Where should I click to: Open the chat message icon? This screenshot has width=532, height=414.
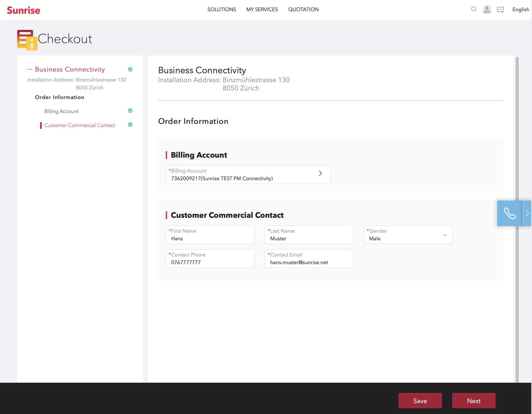point(500,10)
